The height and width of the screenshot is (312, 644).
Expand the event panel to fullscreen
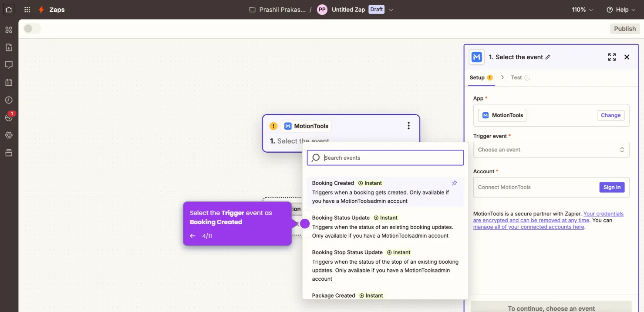click(x=611, y=57)
